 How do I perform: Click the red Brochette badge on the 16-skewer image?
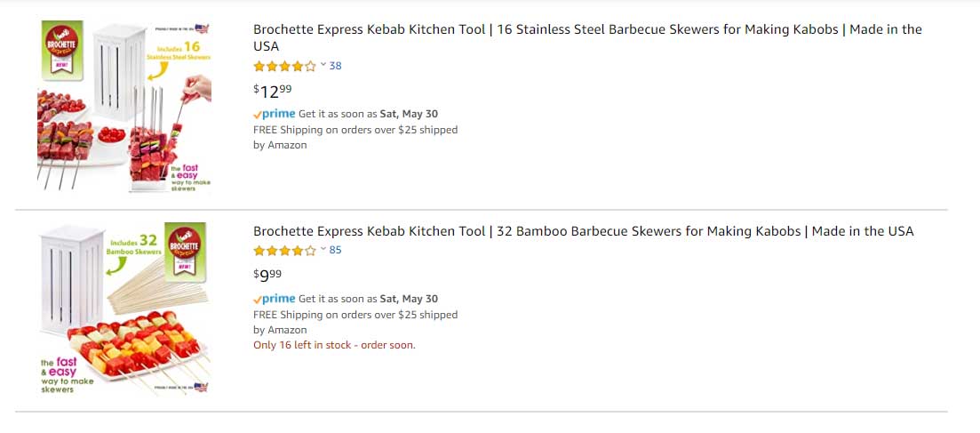[62, 44]
